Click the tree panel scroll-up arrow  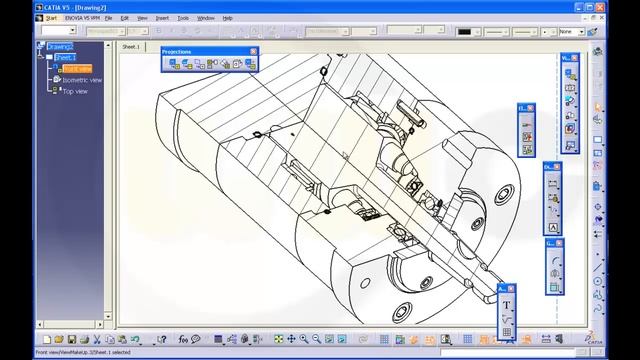click(108, 45)
